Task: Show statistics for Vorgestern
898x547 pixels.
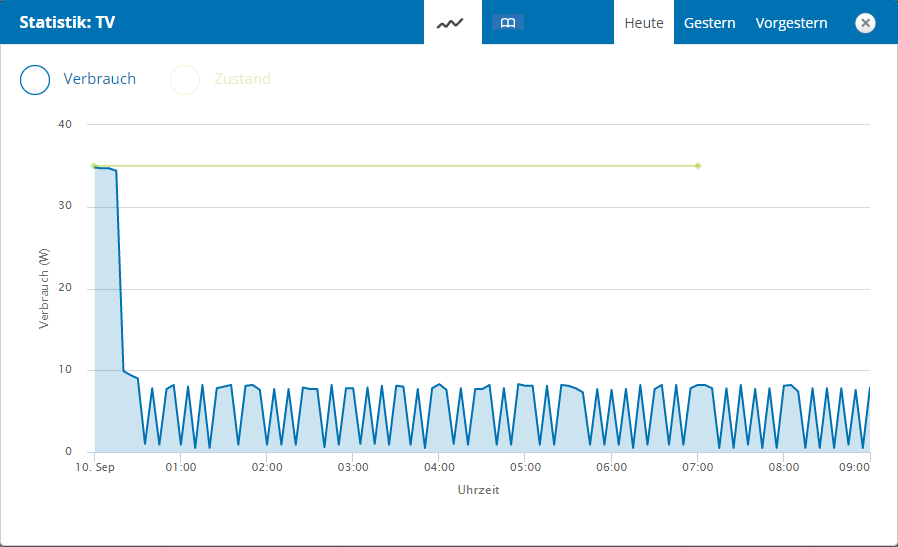Action: coord(791,22)
